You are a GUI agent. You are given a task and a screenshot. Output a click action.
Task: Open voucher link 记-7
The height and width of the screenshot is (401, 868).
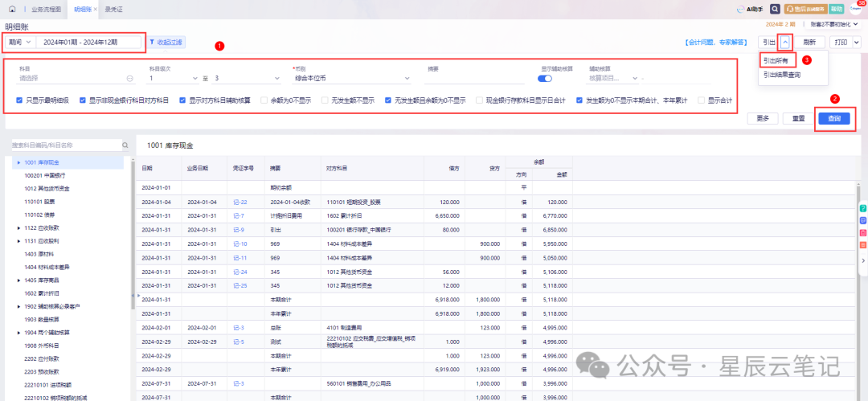coord(239,215)
